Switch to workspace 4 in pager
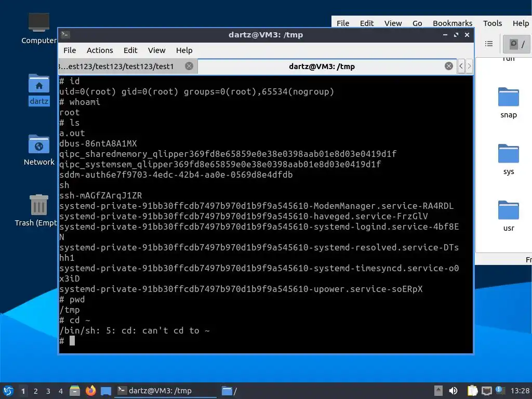This screenshot has height=399, width=532. click(x=61, y=391)
